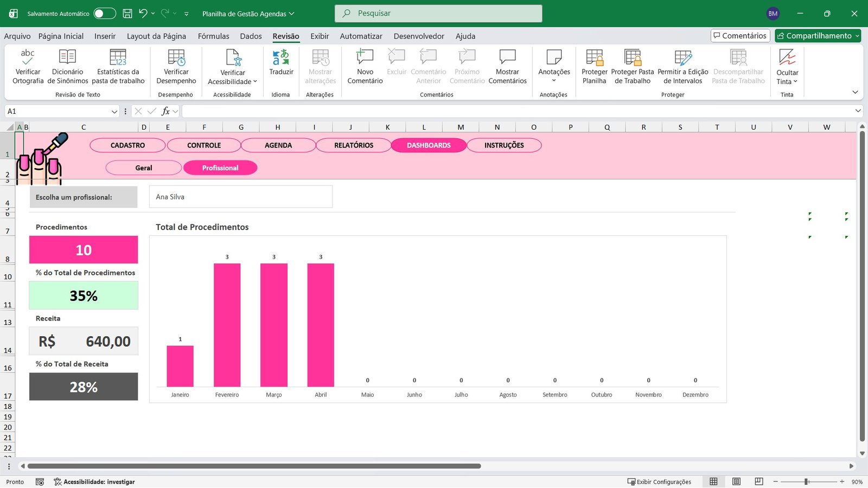
Task: Switch to Page Layout view in status bar
Action: 736,481
